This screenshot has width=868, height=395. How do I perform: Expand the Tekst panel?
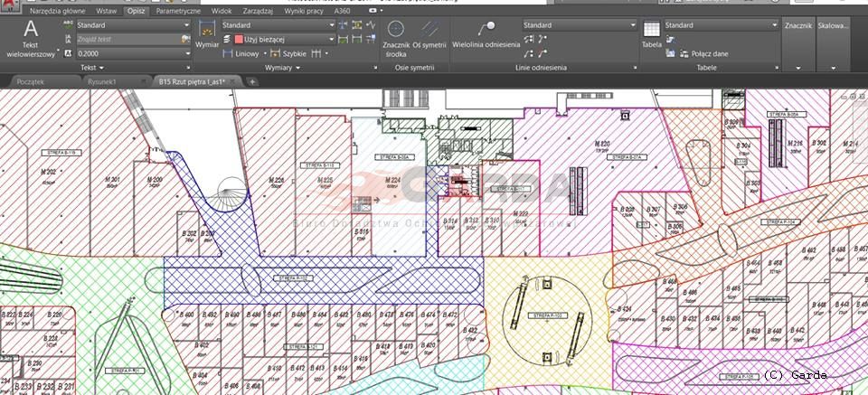point(92,68)
